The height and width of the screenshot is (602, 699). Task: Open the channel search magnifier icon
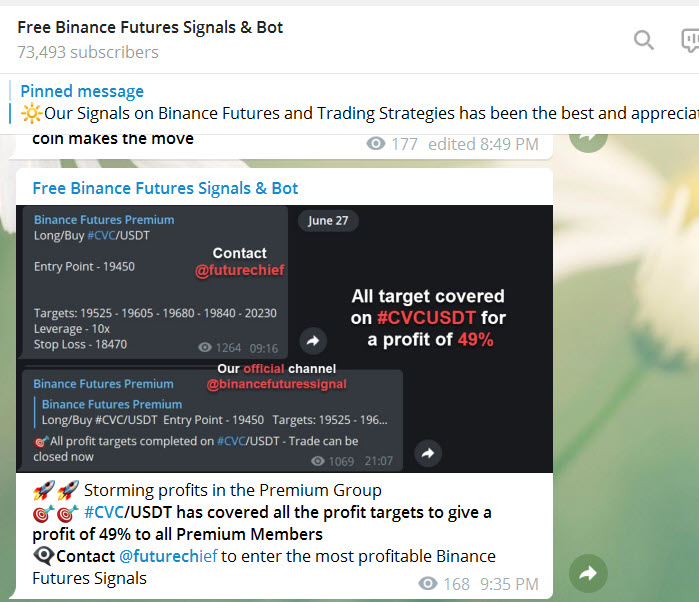click(644, 40)
